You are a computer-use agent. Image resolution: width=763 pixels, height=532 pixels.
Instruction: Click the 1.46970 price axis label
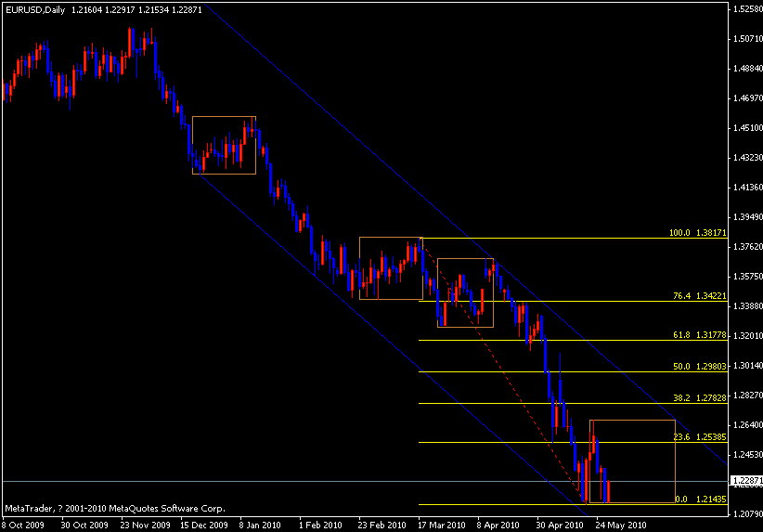tap(748, 98)
